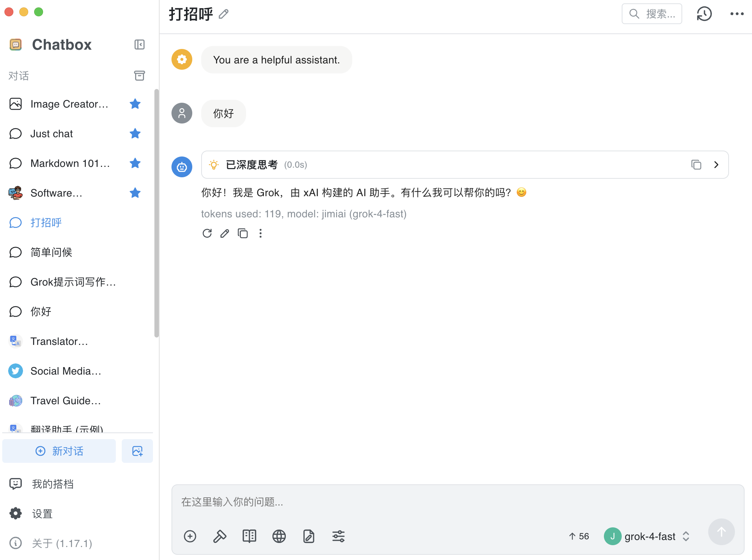This screenshot has width=752, height=560.
Task: Start a new chat with 新对话 button
Action: [59, 451]
